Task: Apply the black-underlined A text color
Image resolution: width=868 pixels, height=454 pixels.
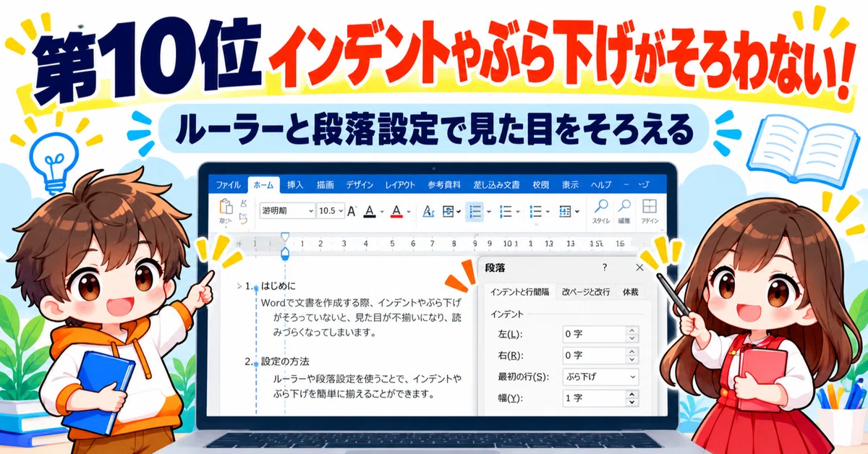Action: (370, 211)
